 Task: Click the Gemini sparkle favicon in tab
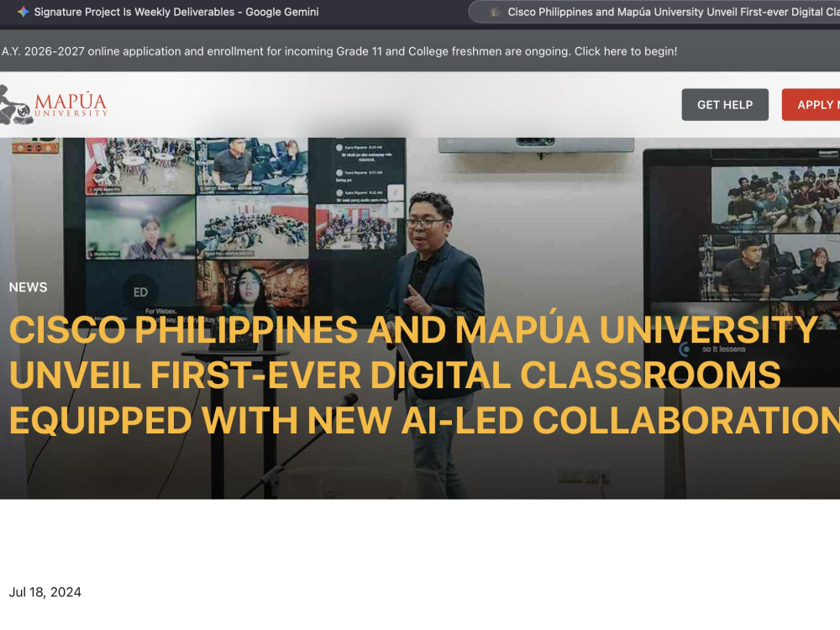pyautogui.click(x=23, y=11)
